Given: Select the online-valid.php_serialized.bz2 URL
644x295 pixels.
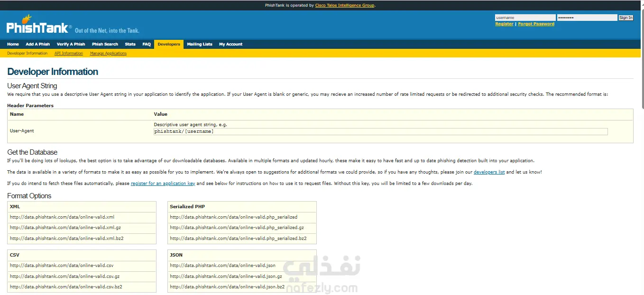Looking at the screenshot, I should click(238, 238).
